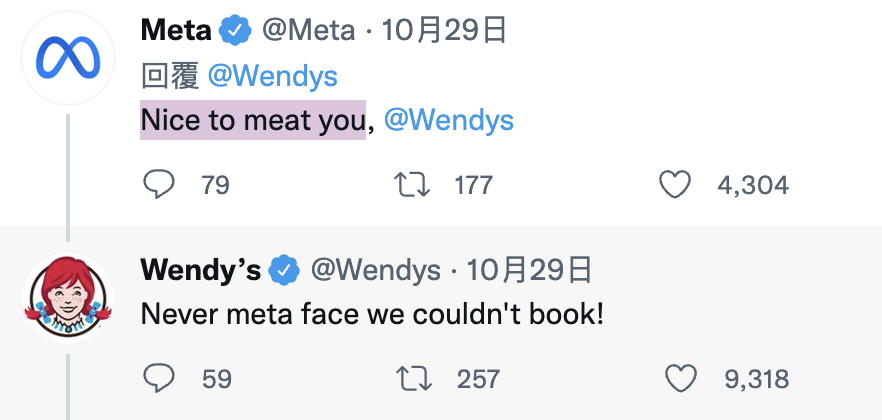Click Meta's verified badge
Image resolution: width=882 pixels, height=420 pixels.
click(235, 31)
